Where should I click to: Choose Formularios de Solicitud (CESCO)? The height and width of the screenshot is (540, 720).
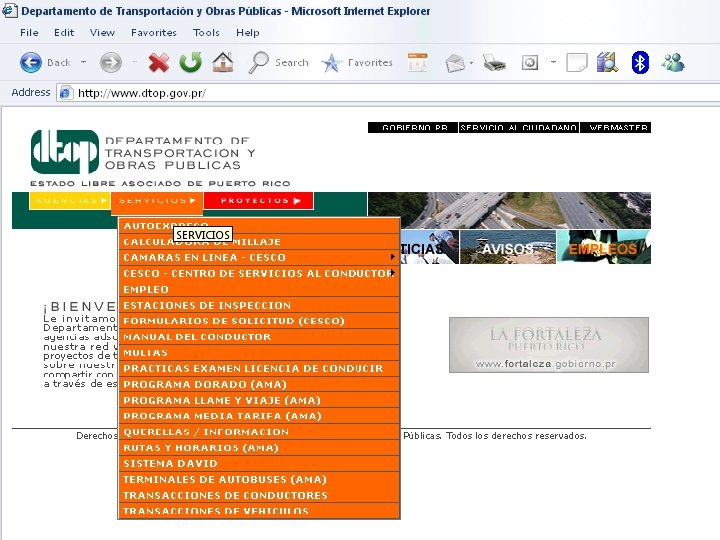(x=259, y=321)
